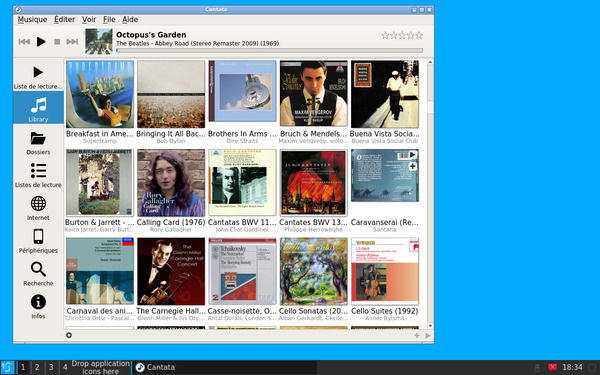Click the 'Supertramp' artist label
This screenshot has height=375, width=600.
coord(100,141)
